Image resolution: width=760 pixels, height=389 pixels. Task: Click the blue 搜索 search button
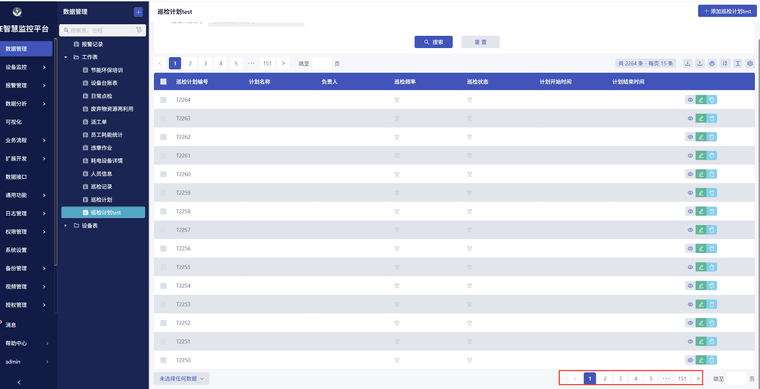433,42
